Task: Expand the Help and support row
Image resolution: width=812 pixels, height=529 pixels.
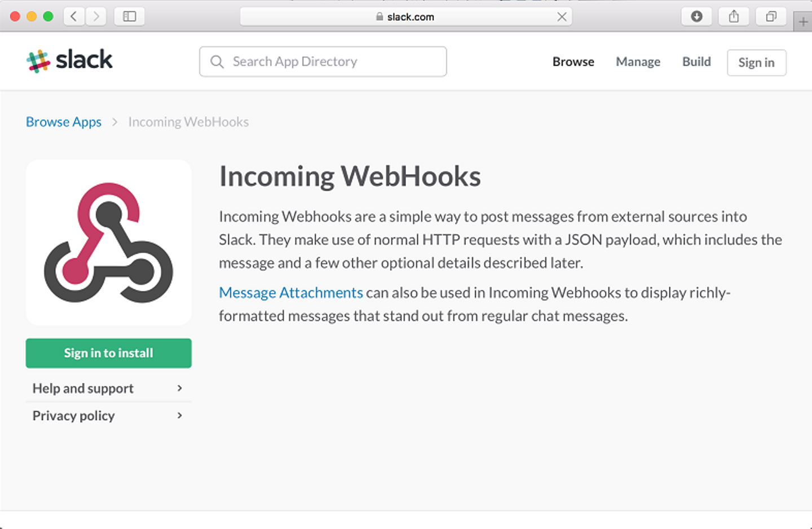Action: (108, 388)
